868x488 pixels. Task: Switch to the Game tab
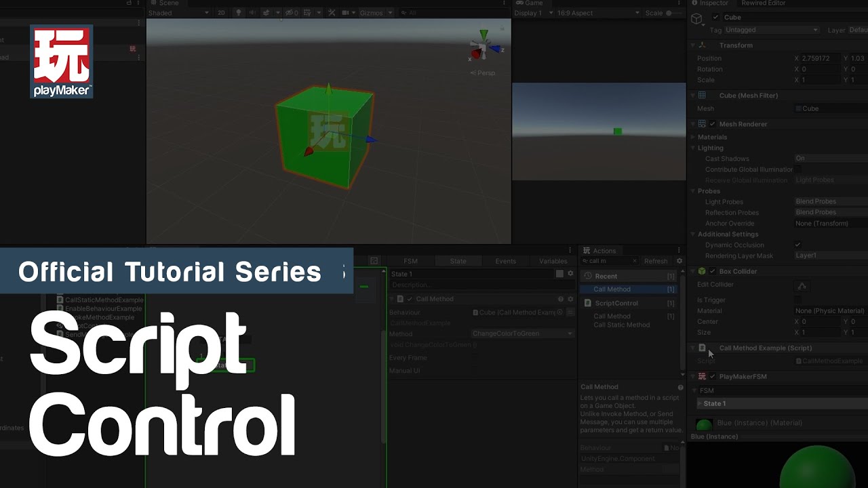coord(530,3)
